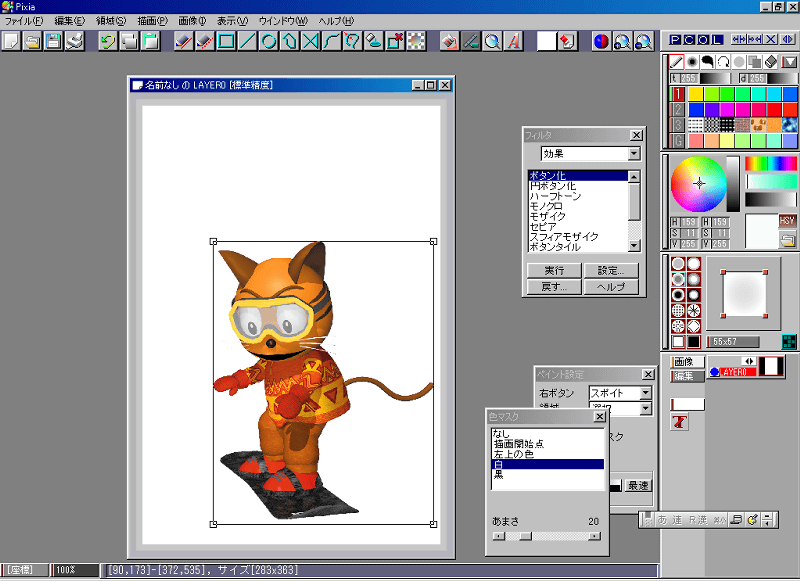Select the freehand lasso region tool

pyautogui.click(x=353, y=41)
